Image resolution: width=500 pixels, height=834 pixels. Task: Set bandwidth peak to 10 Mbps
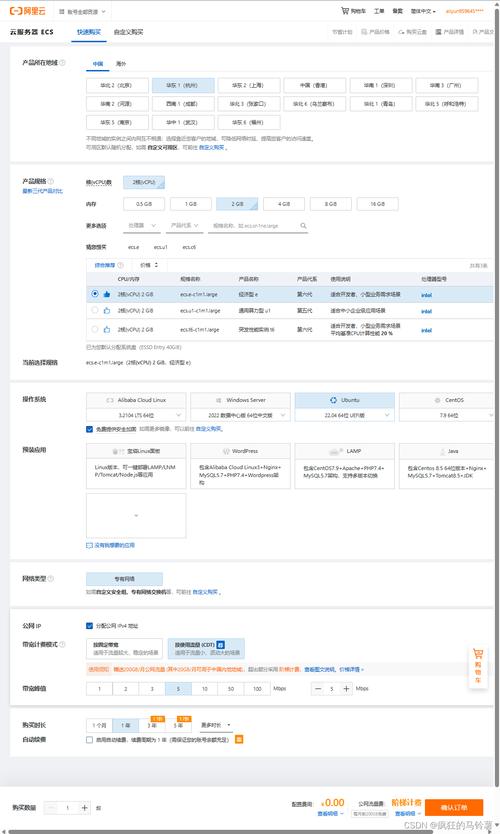coord(204,688)
